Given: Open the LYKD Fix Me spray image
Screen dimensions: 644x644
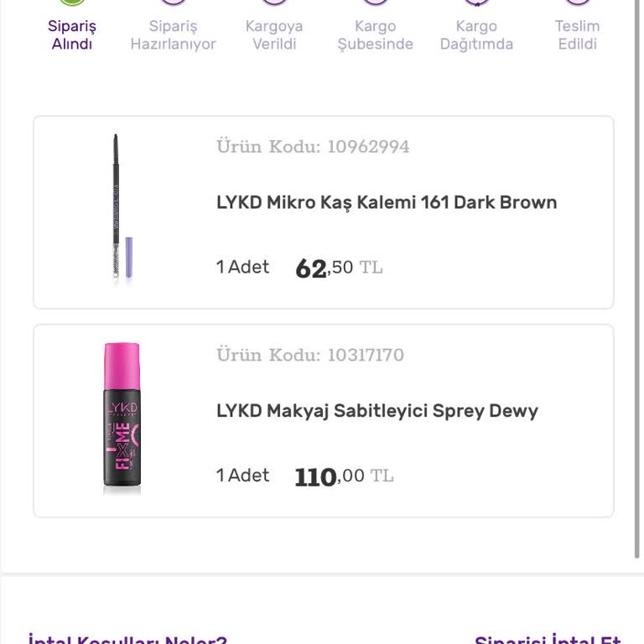Looking at the screenshot, I should [122, 417].
